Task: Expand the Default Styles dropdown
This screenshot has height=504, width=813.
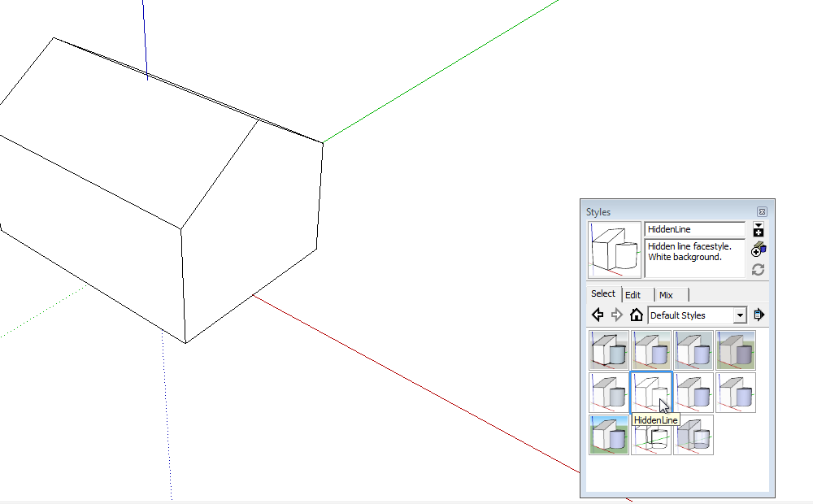Action: pos(739,315)
